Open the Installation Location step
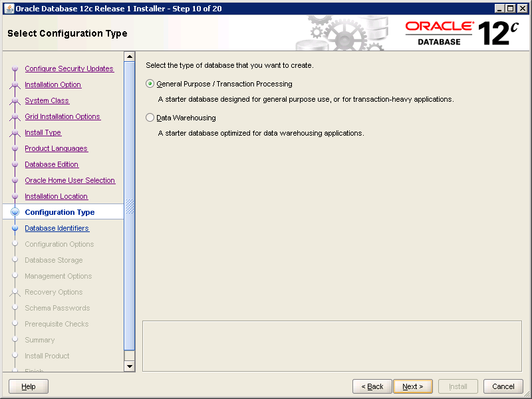The height and width of the screenshot is (399, 532). coord(57,196)
